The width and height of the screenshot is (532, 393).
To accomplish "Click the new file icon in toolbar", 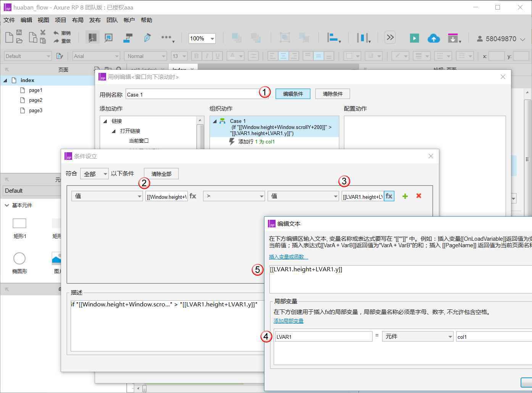I will pos(9,38).
